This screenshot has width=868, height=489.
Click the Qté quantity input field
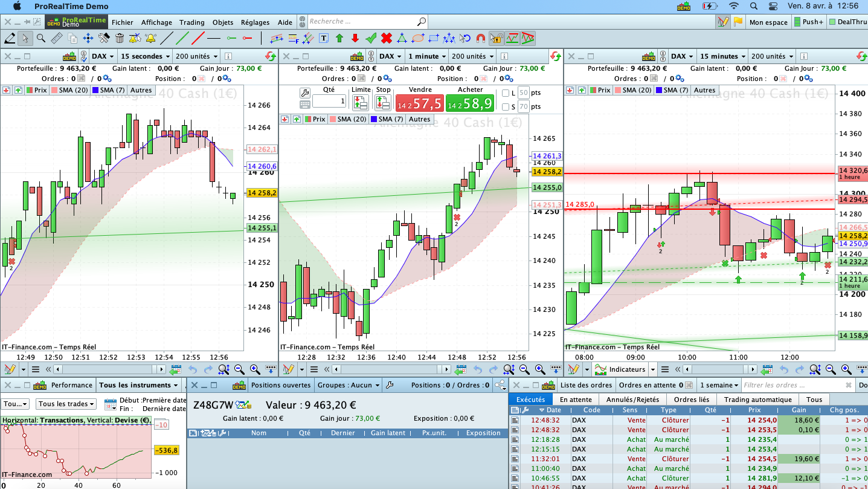point(329,102)
